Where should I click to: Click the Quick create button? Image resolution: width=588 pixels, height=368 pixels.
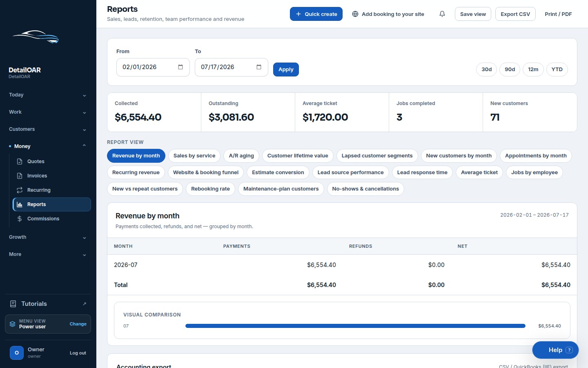pos(316,14)
